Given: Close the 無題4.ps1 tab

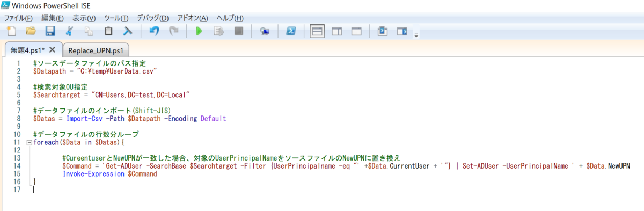Looking at the screenshot, I should (x=52, y=49).
